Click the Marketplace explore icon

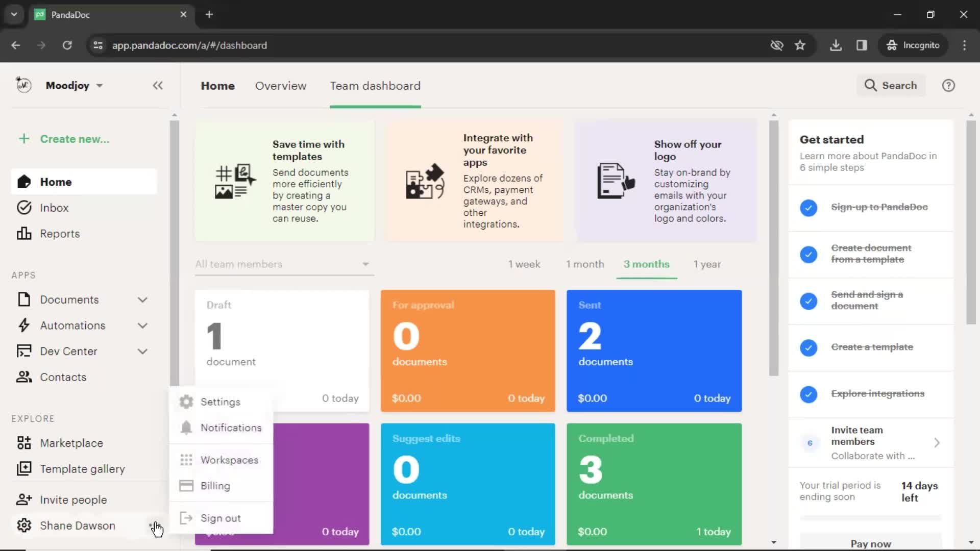point(23,443)
